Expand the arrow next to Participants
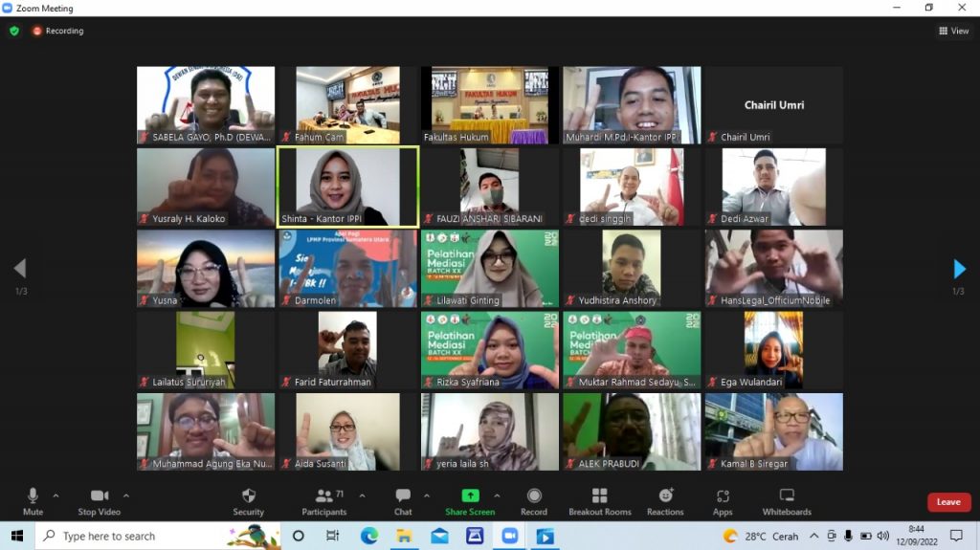The image size is (980, 550). click(363, 495)
